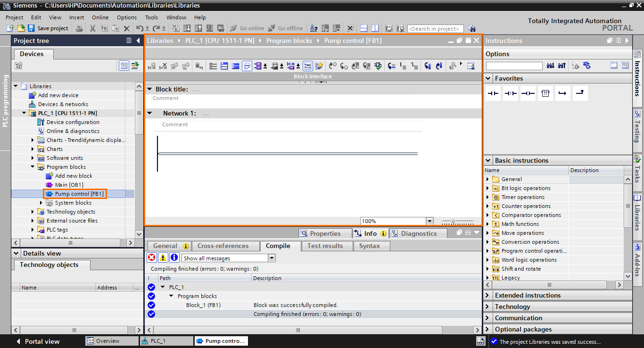644x348 pixels.
Task: Insert a normally open contact from Favorites
Action: coord(493,93)
